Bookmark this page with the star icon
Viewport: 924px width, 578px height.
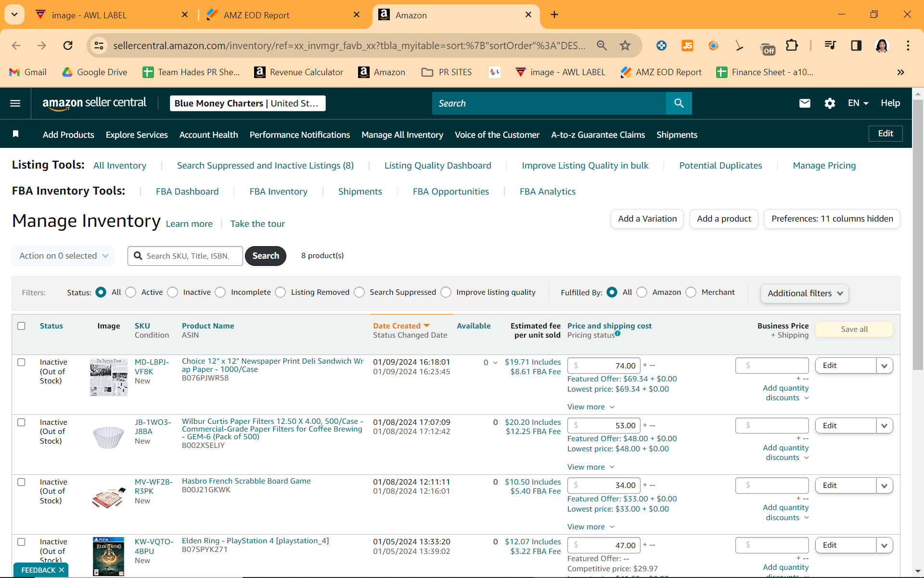625,46
